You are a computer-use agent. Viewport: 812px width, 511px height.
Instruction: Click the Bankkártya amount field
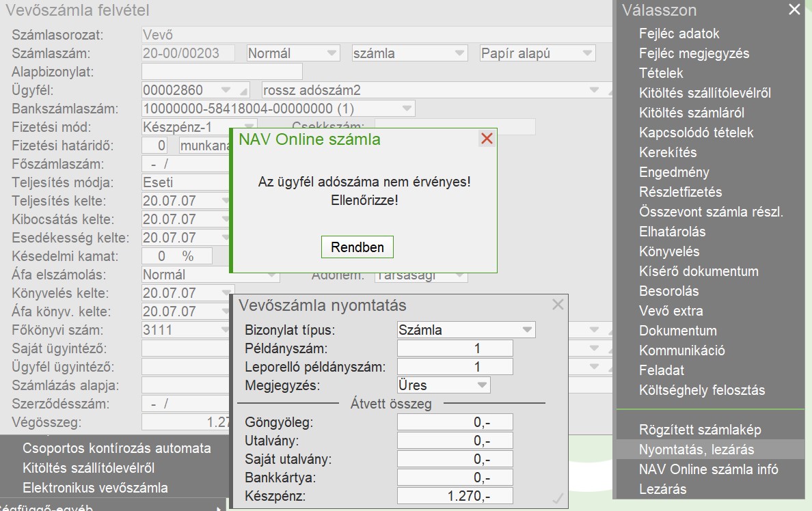point(455,478)
